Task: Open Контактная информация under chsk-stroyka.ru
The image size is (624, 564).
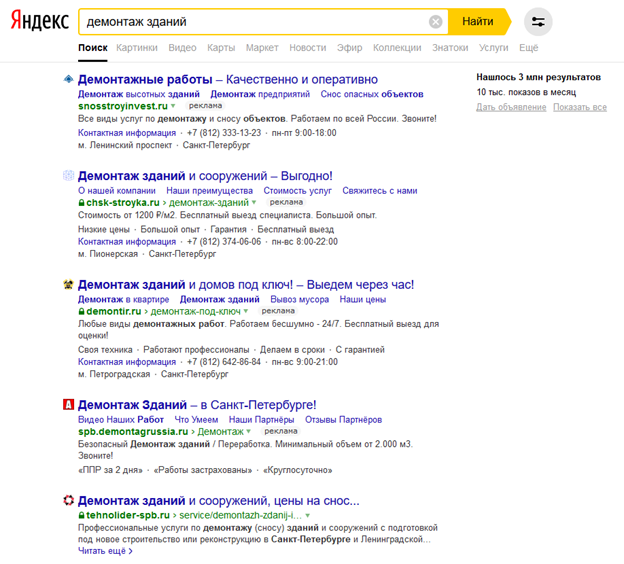Action: click(127, 242)
